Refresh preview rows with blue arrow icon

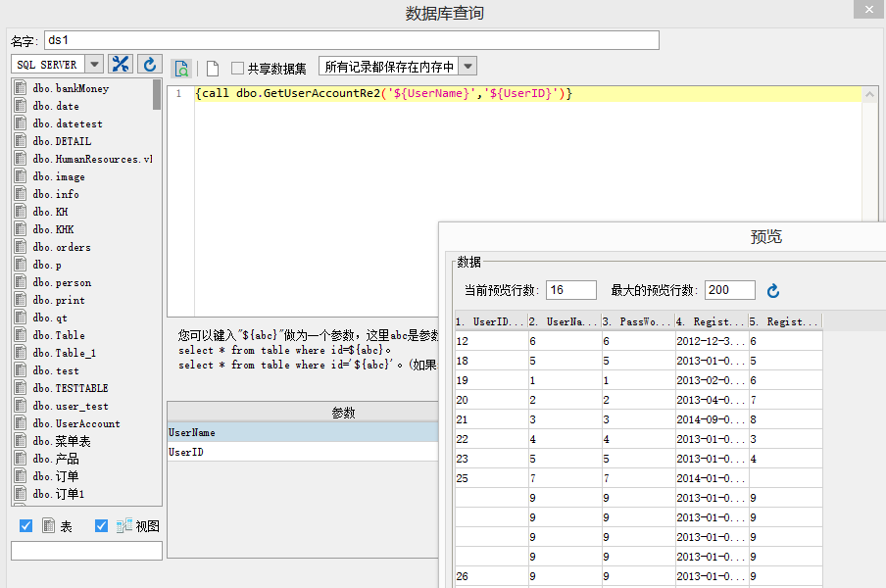(x=773, y=291)
